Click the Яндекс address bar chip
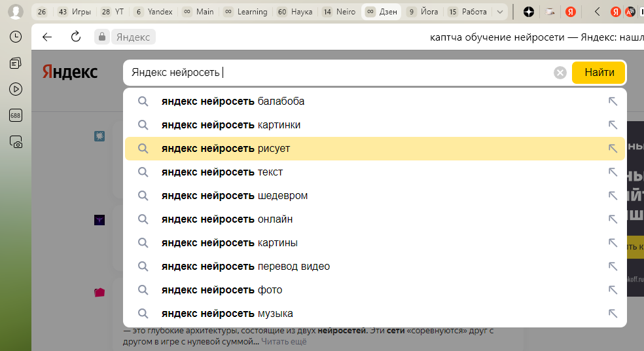 [x=134, y=37]
